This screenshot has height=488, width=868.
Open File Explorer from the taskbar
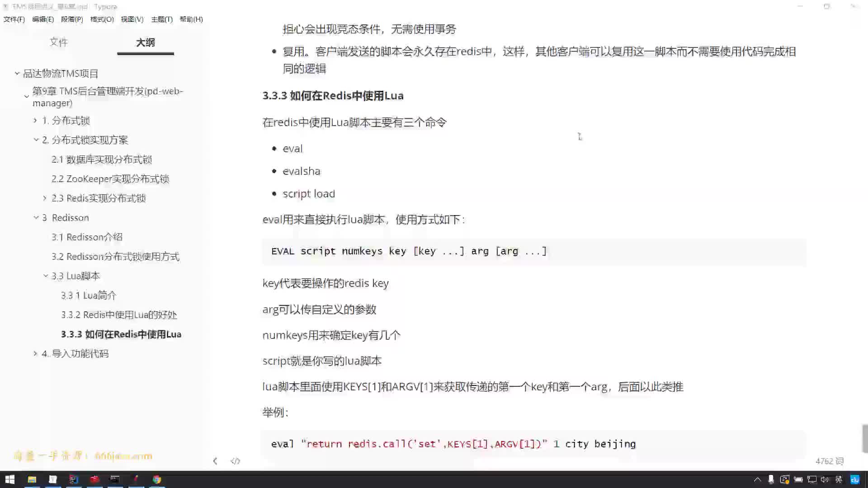point(32,479)
